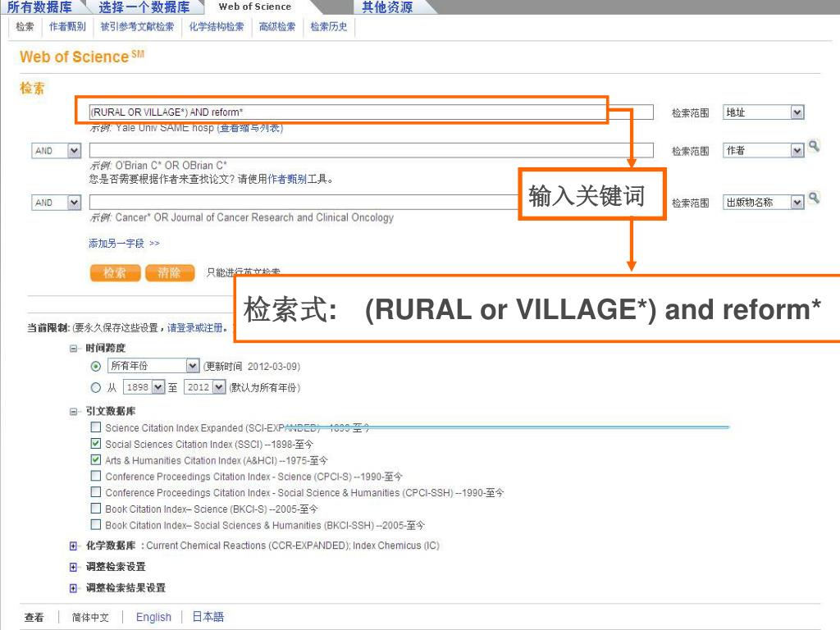Click the first search query input field
Viewport: 840px width, 630px height.
[372, 112]
